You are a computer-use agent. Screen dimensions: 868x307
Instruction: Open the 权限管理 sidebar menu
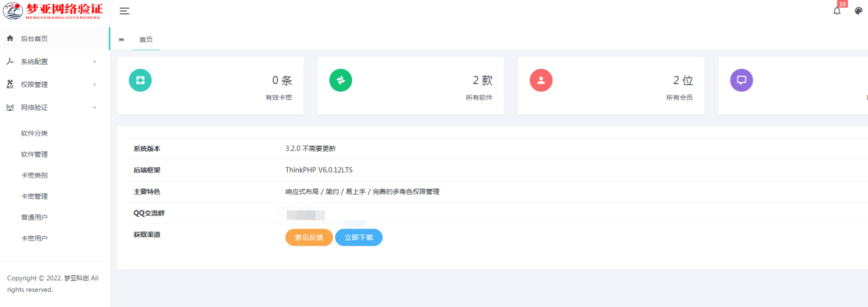(54, 85)
